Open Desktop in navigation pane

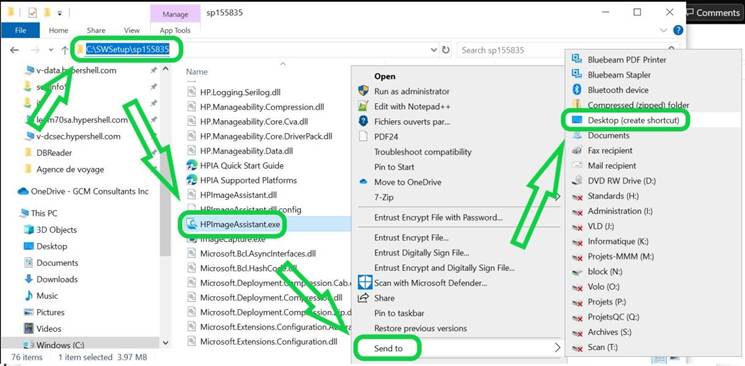(51, 246)
